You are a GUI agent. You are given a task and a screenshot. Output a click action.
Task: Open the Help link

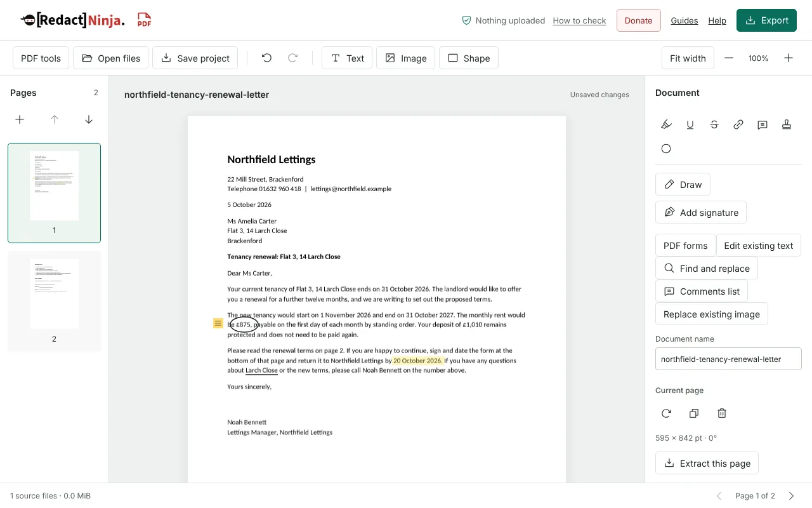pyautogui.click(x=717, y=20)
